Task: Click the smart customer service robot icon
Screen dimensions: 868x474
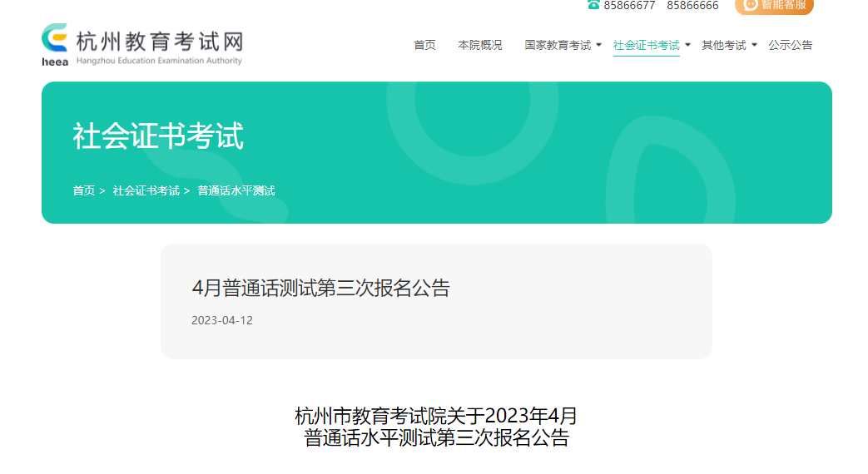Action: point(750,4)
